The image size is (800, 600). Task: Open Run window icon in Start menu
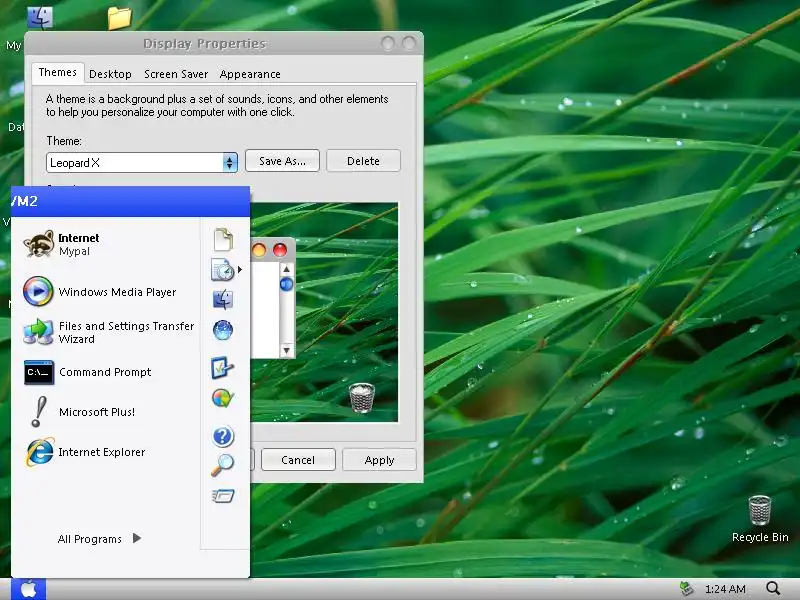(223, 495)
